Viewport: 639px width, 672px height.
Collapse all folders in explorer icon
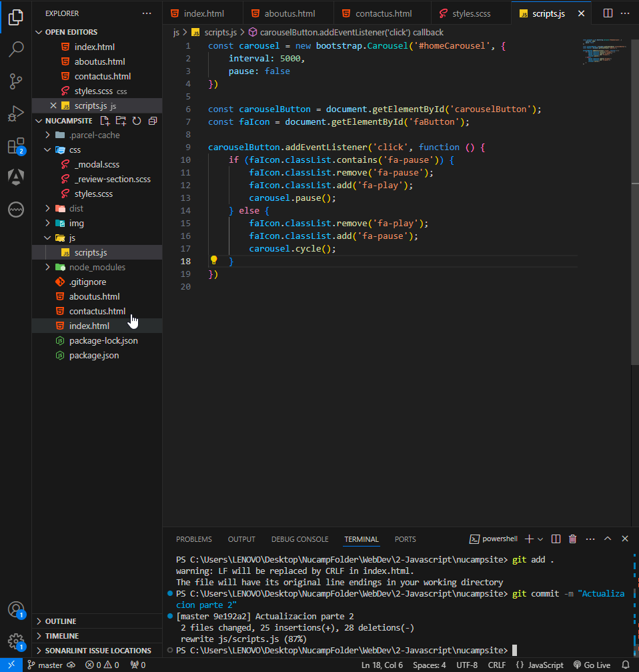point(153,121)
